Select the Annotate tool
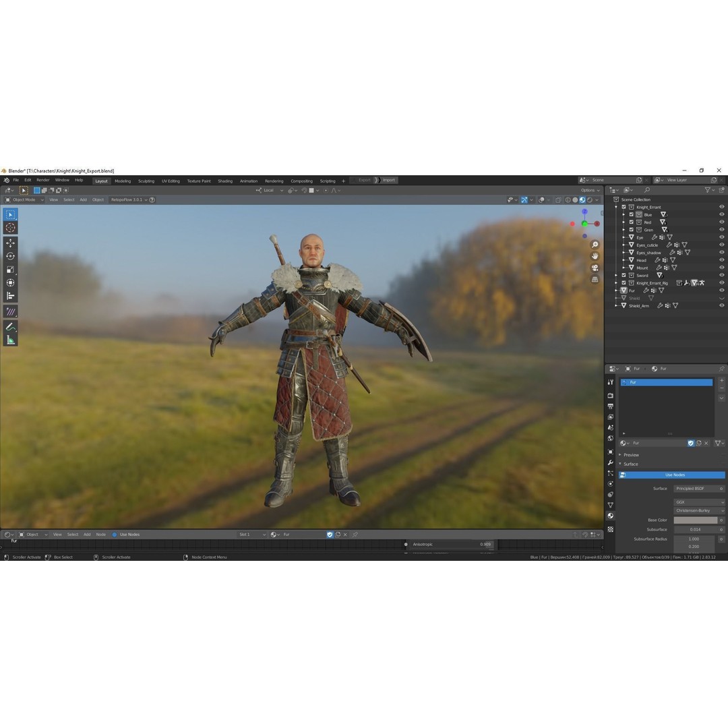Screen dimensions: 728x728 point(10,327)
